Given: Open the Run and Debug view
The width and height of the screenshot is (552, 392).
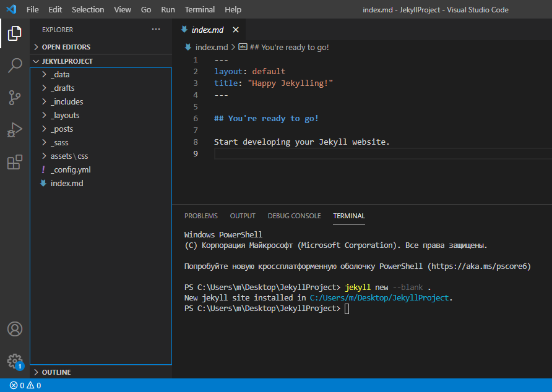Looking at the screenshot, I should (x=15, y=130).
